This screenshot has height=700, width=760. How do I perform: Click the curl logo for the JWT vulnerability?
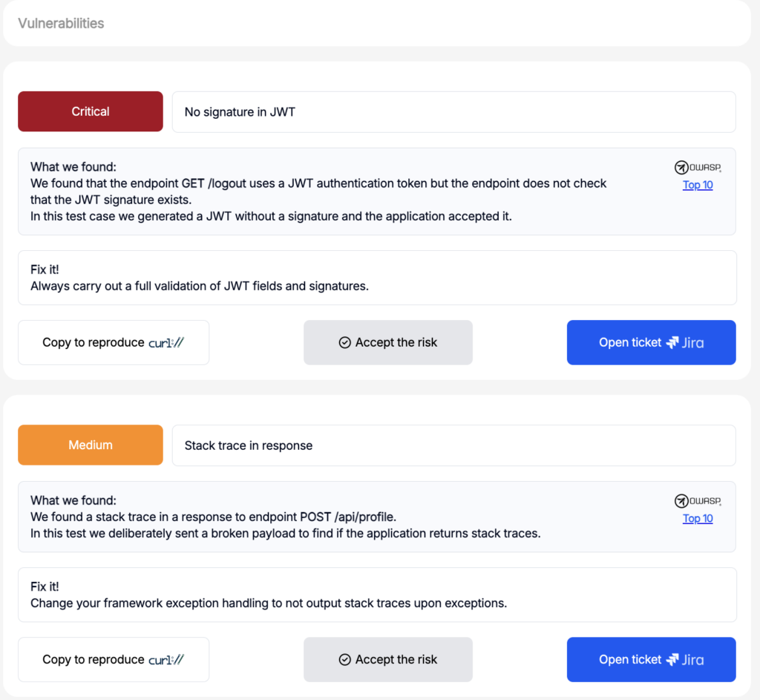[x=166, y=343]
